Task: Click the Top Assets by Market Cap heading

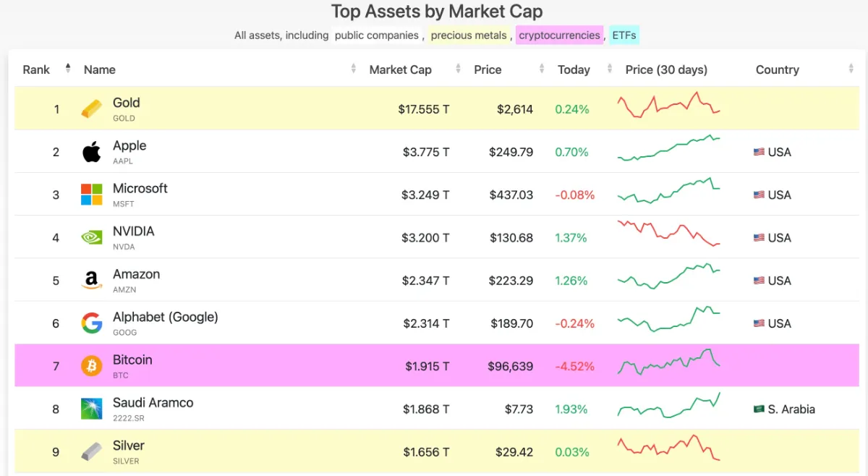Action: click(437, 12)
